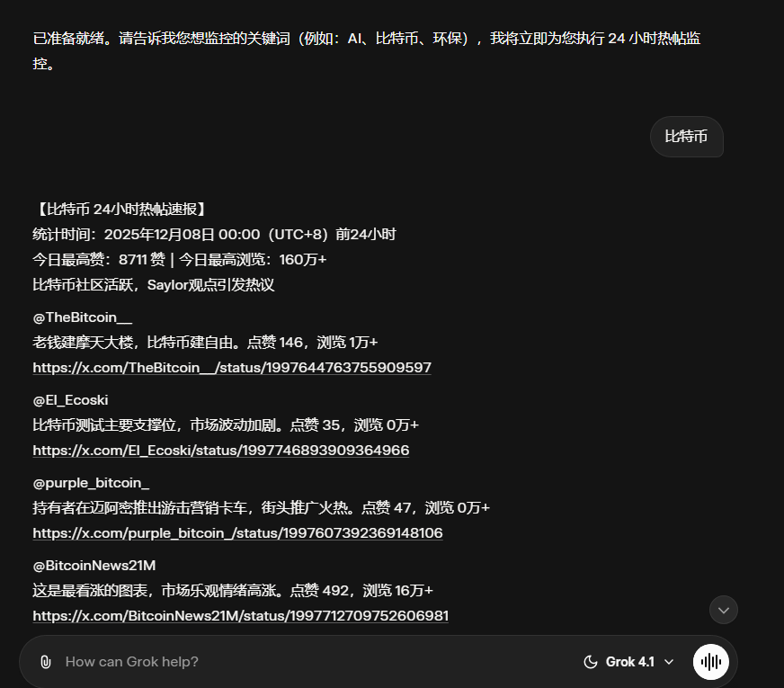Open the Grok 4.1 model selector dropdown
Image resolution: width=784 pixels, height=688 pixels.
tap(629, 661)
